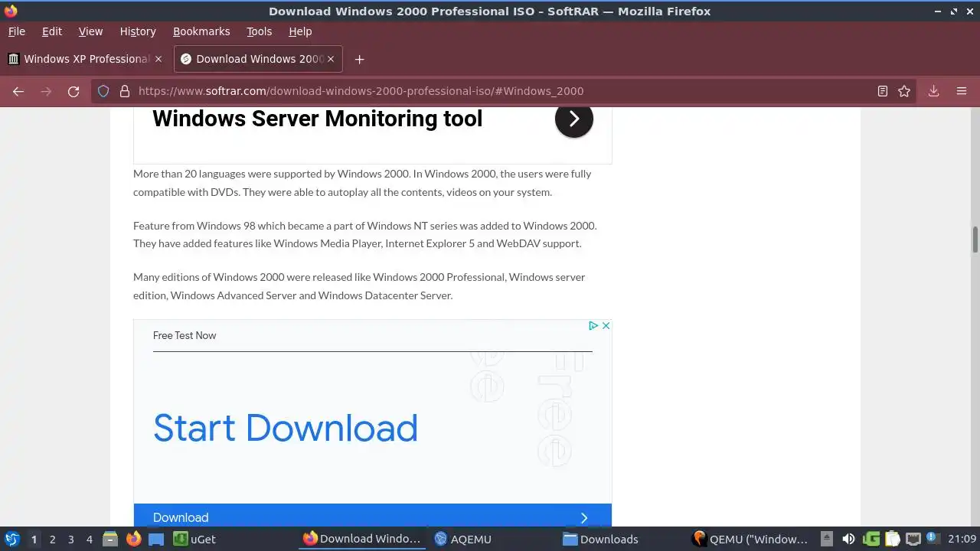This screenshot has width=980, height=551.
Task: Click the show desktop icon in taskbar
Action: [x=156, y=539]
